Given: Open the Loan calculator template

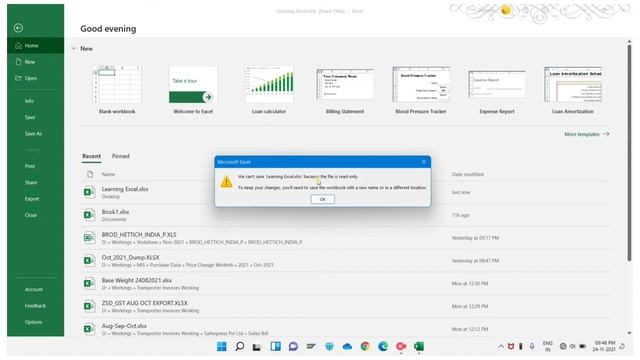Looking at the screenshot, I should point(269,89).
